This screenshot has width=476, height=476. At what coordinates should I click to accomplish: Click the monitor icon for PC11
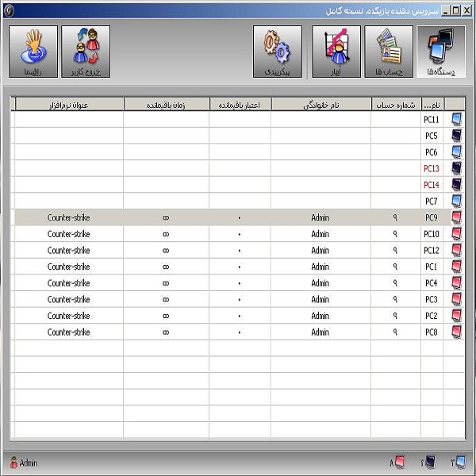click(x=456, y=120)
